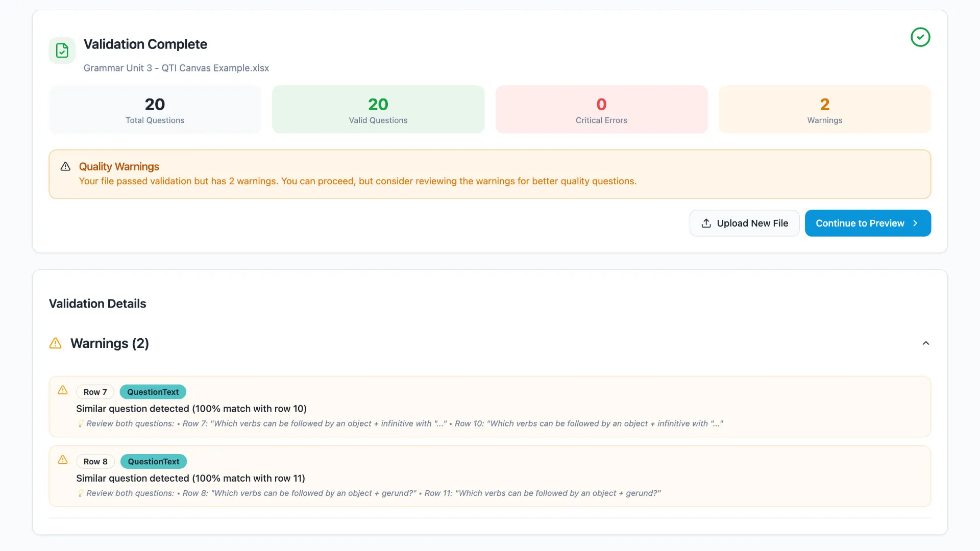Image resolution: width=980 pixels, height=551 pixels.
Task: Select the Warnings count stat card
Action: (824, 110)
